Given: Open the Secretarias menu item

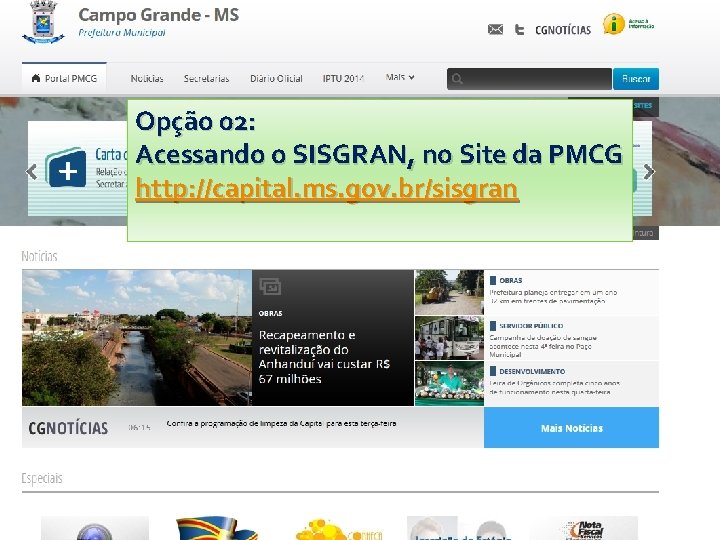Looking at the screenshot, I should click(x=207, y=79).
